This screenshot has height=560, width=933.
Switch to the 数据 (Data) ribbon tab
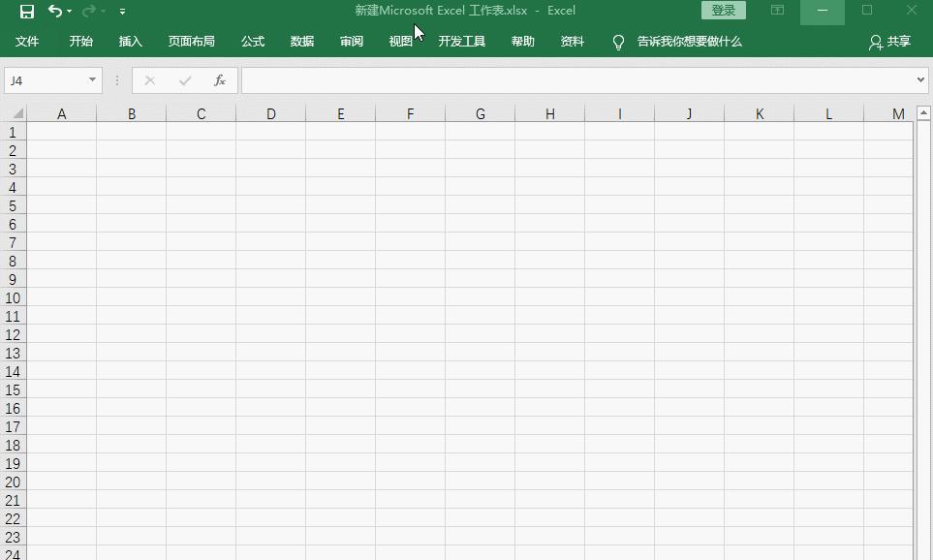tap(301, 42)
